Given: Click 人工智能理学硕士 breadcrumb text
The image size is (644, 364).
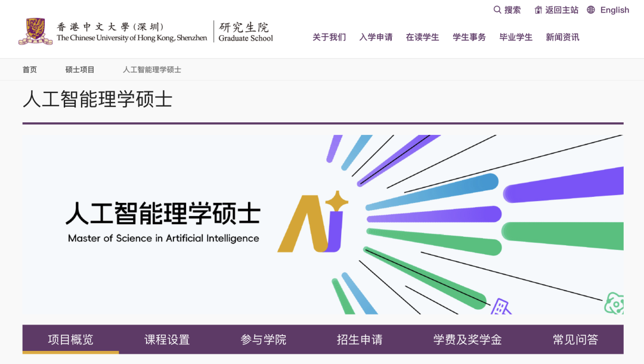Looking at the screenshot, I should tap(152, 70).
